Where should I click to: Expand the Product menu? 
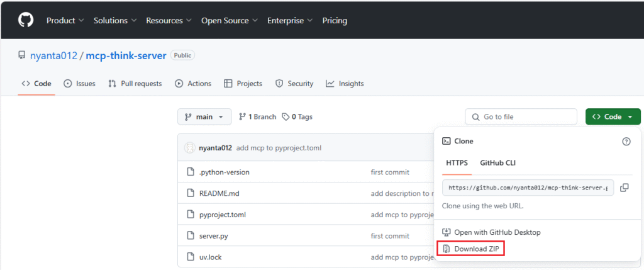(65, 21)
